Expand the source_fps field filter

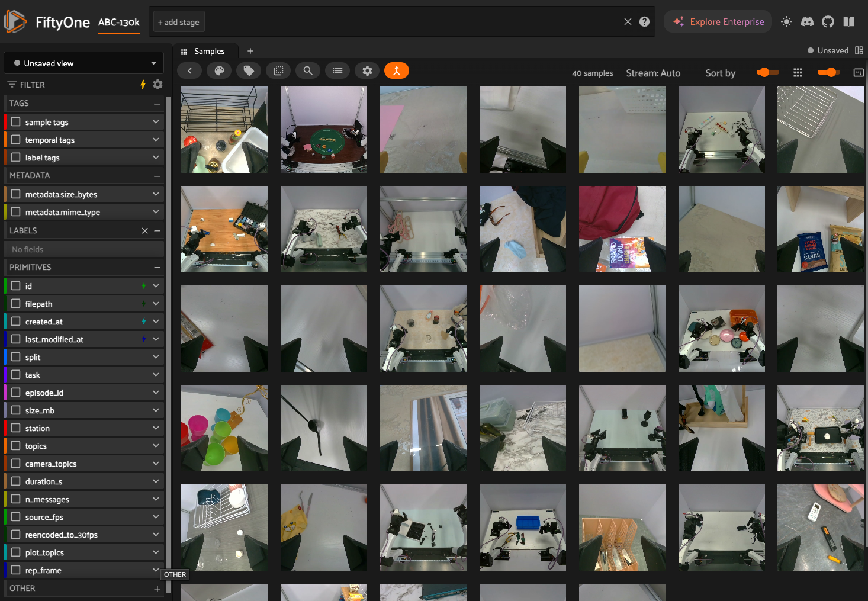(156, 517)
